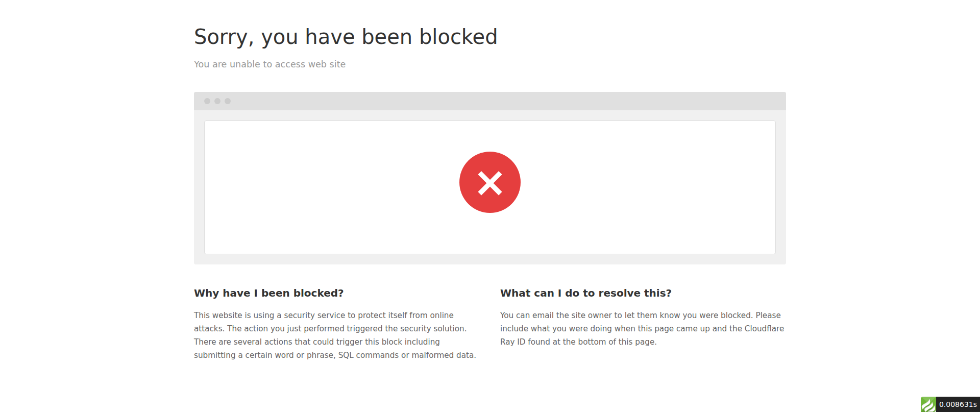Click the word 'blocked' in the main title

(x=458, y=37)
